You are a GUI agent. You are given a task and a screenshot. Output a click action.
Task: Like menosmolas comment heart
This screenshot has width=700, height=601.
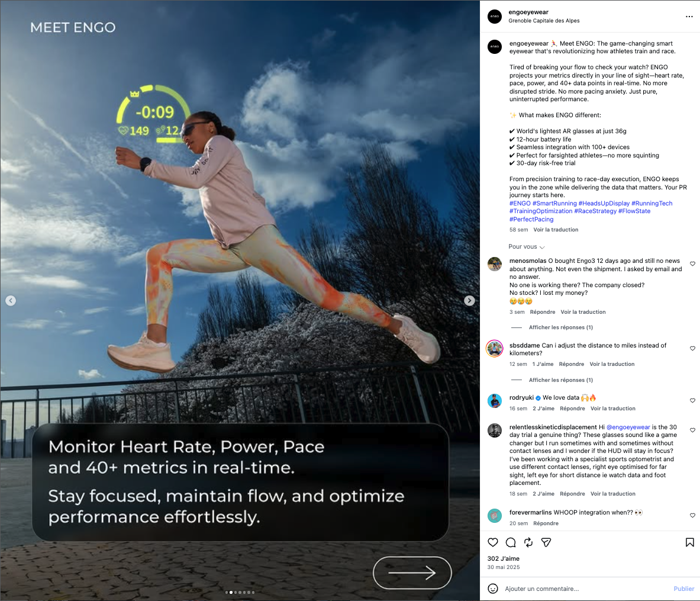pos(692,263)
